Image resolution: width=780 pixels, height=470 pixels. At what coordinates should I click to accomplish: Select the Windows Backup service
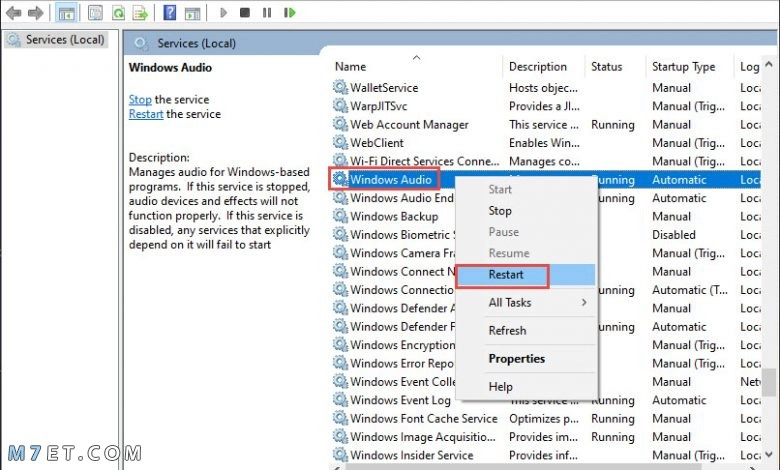tap(394, 216)
